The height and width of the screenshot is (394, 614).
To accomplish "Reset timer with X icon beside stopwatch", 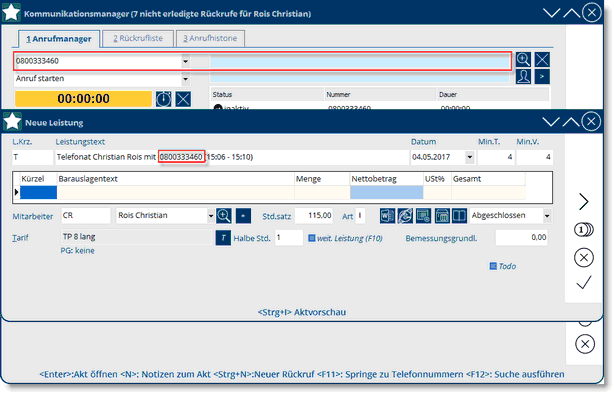I will click(183, 99).
